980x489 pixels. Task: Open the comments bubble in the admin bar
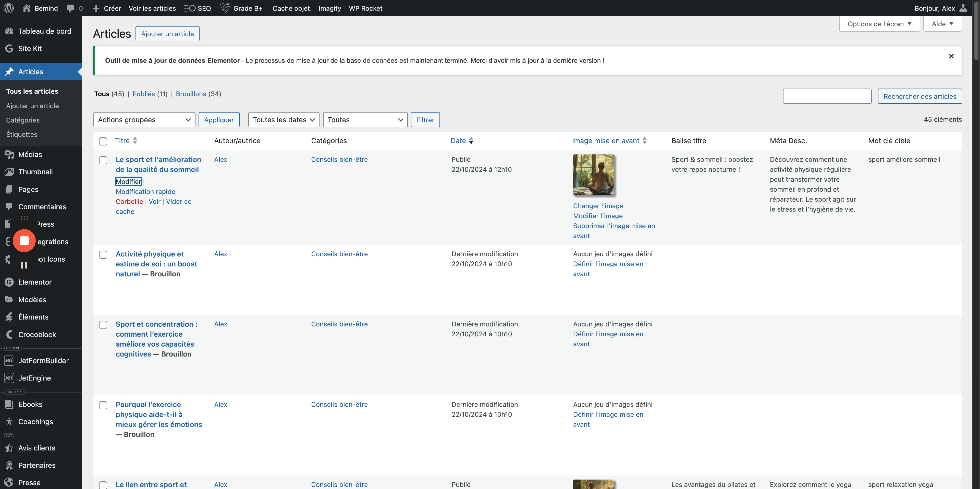click(75, 8)
